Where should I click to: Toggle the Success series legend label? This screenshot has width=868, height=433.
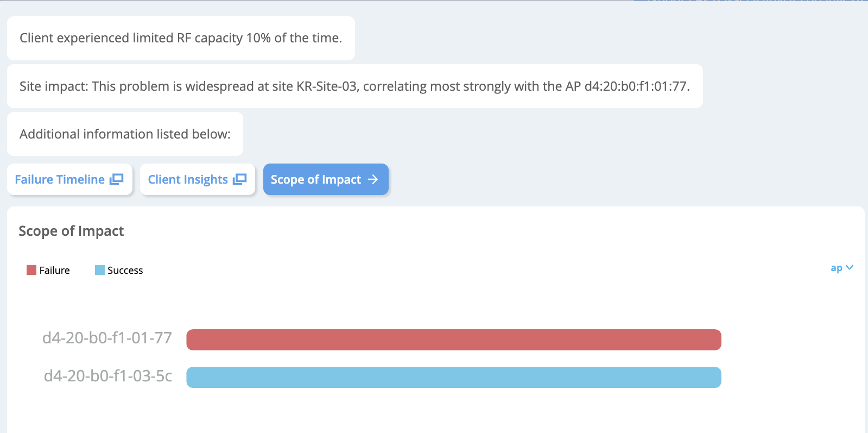125,270
